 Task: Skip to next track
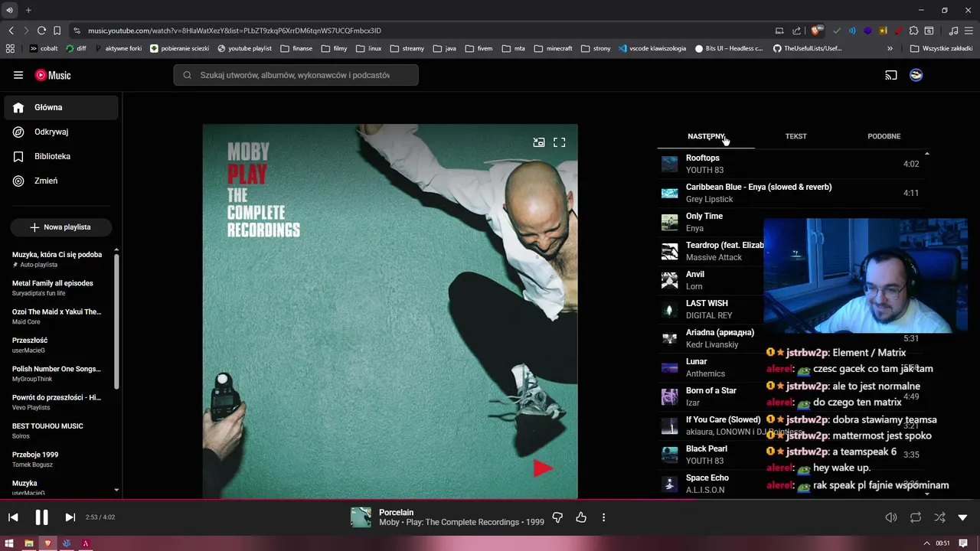70,517
